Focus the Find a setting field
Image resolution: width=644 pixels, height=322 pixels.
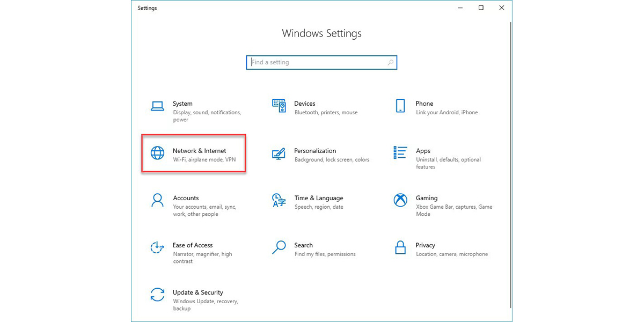coord(321,62)
